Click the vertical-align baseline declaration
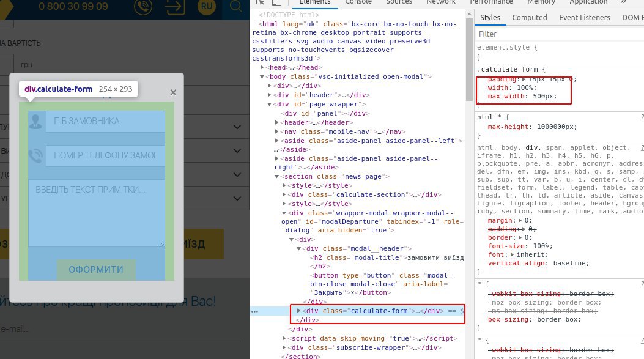The height and width of the screenshot is (359, 644). point(538,264)
